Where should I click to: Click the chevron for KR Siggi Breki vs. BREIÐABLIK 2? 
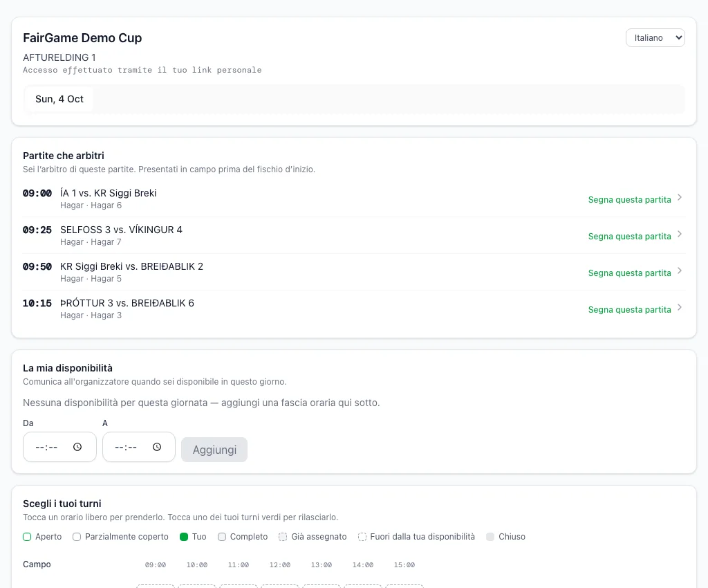[x=680, y=271]
